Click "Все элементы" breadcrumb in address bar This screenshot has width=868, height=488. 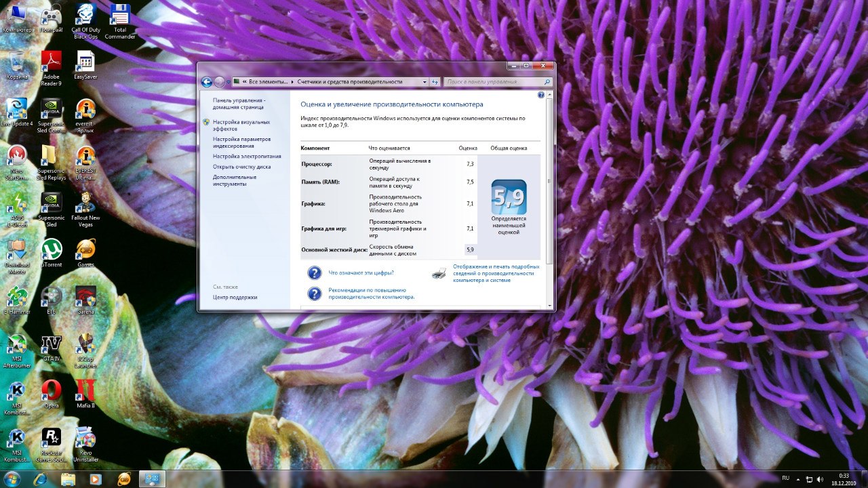point(268,82)
